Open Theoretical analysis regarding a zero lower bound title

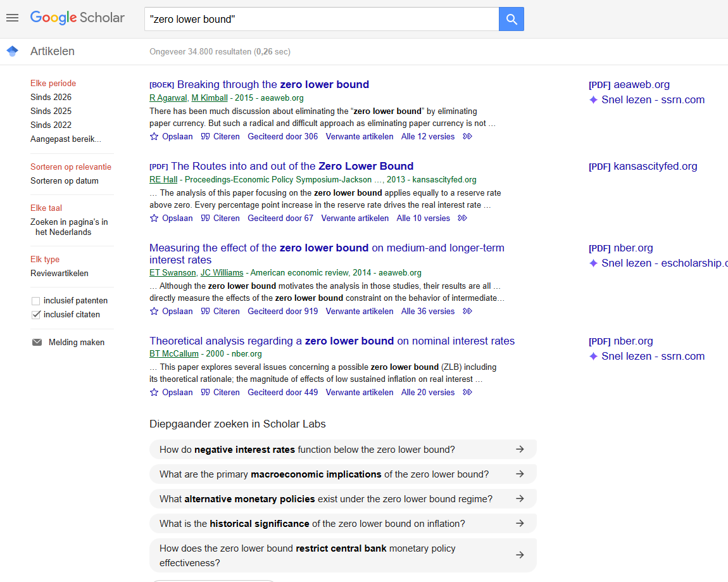coord(332,341)
